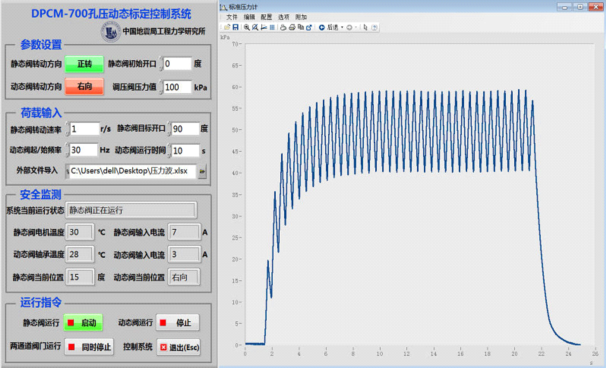Click the 动态阀轴承温度 value 28
606x368 pixels.
[80, 254]
